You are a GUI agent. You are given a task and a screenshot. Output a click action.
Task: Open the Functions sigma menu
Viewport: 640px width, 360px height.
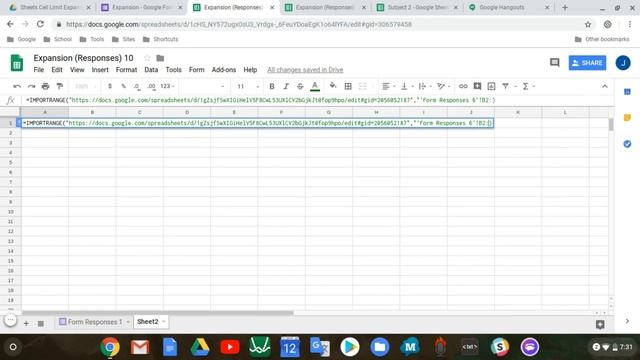pos(528,86)
